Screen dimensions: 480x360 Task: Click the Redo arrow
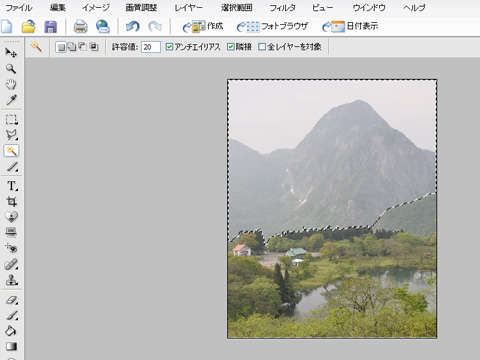tap(155, 26)
